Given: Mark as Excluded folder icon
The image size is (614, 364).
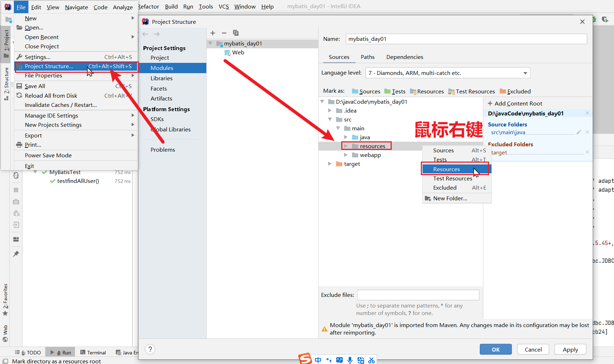Looking at the screenshot, I should point(503,91).
